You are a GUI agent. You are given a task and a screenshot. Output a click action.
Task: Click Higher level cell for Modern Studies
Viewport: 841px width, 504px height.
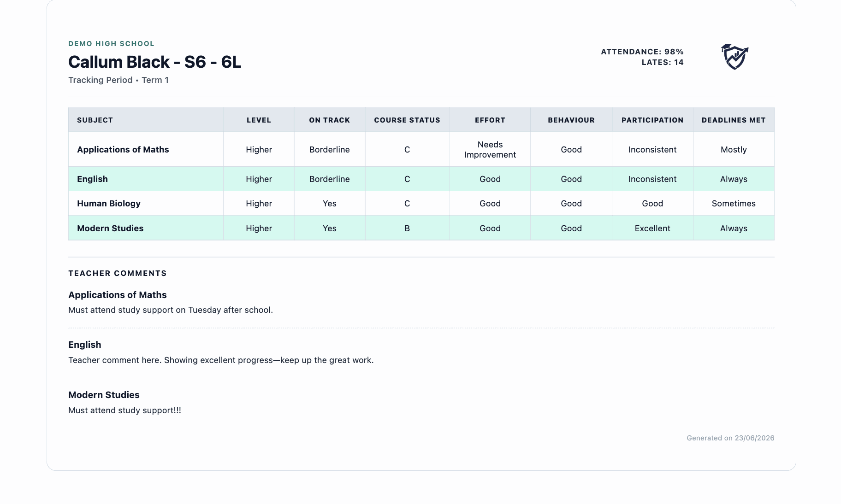coord(259,229)
